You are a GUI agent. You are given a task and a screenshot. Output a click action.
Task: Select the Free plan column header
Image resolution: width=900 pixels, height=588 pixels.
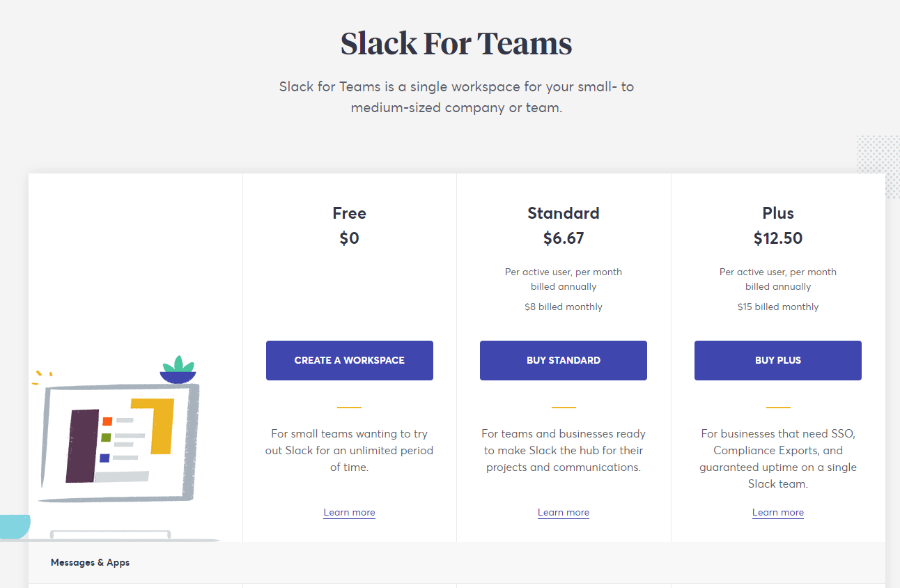coord(349,213)
